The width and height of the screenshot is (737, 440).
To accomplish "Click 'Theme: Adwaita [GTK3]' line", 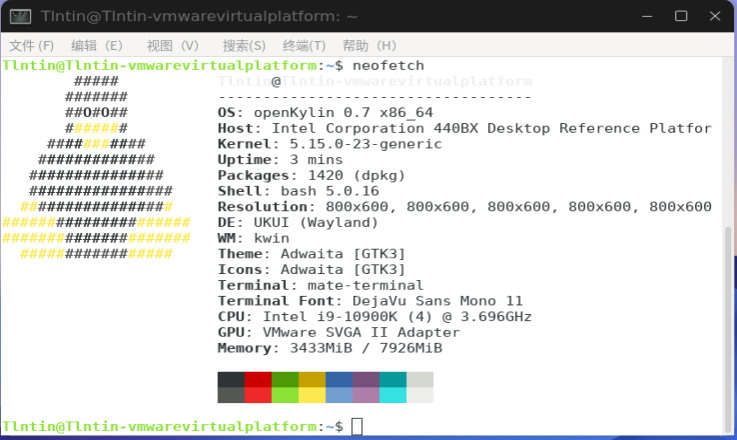I will pos(311,254).
